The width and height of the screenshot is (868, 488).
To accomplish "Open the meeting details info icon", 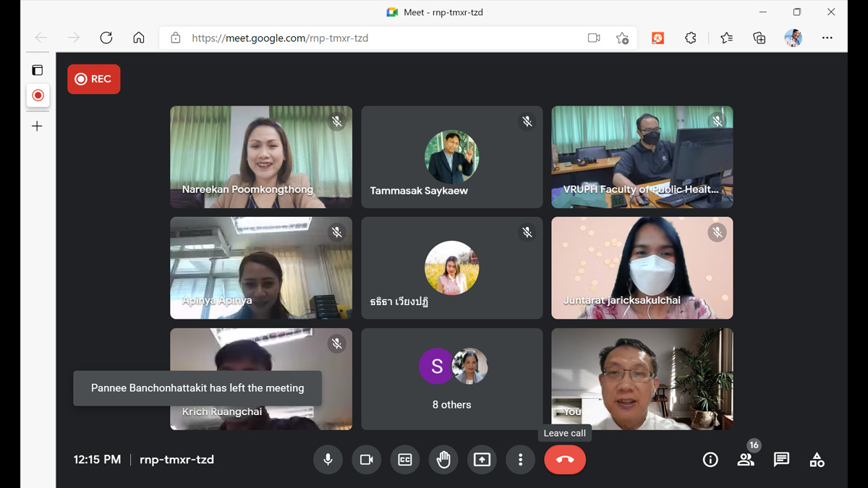I will (710, 460).
